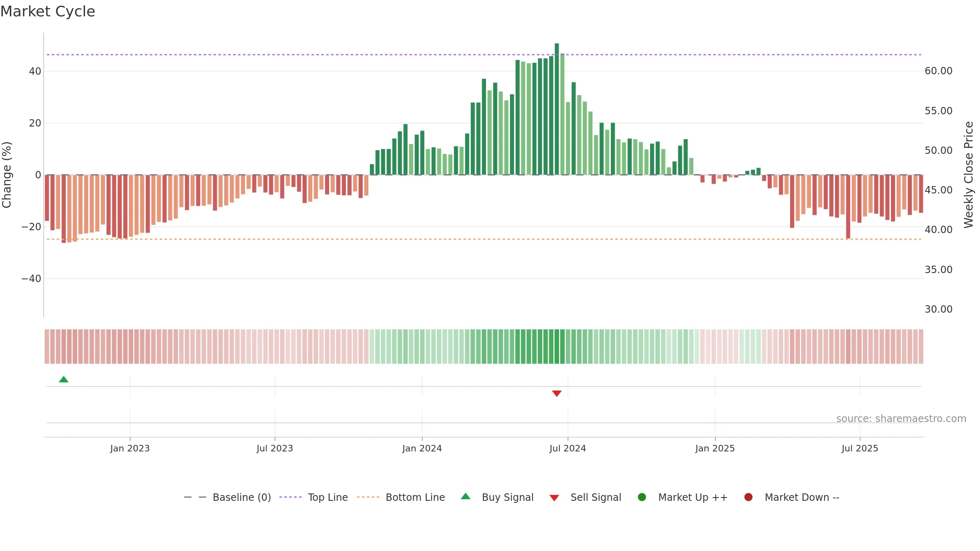The width and height of the screenshot is (980, 551).
Task: Click the Change (%) axis title
Action: coord(7,175)
